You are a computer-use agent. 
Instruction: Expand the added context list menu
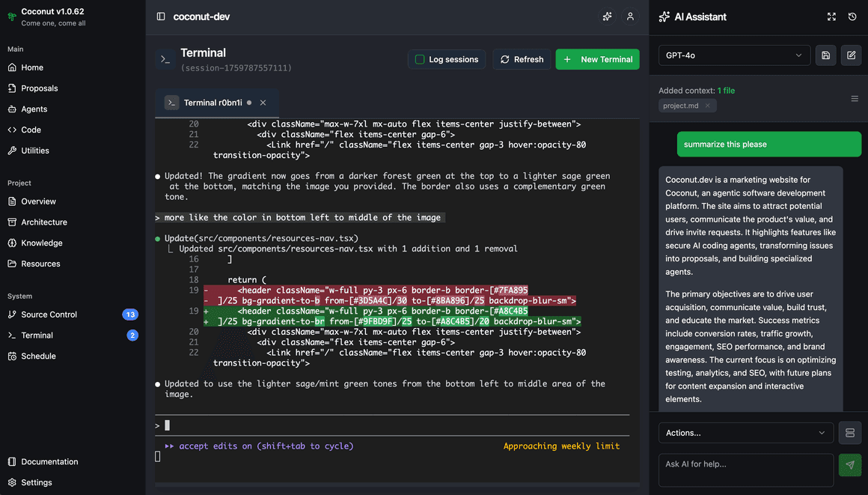tap(855, 99)
